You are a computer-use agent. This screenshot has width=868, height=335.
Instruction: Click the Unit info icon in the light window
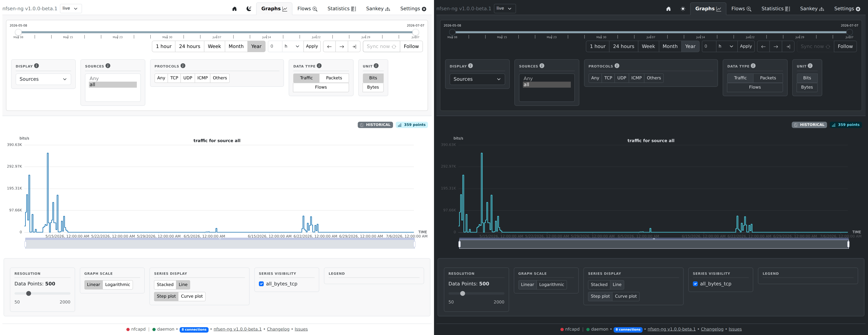(x=376, y=66)
